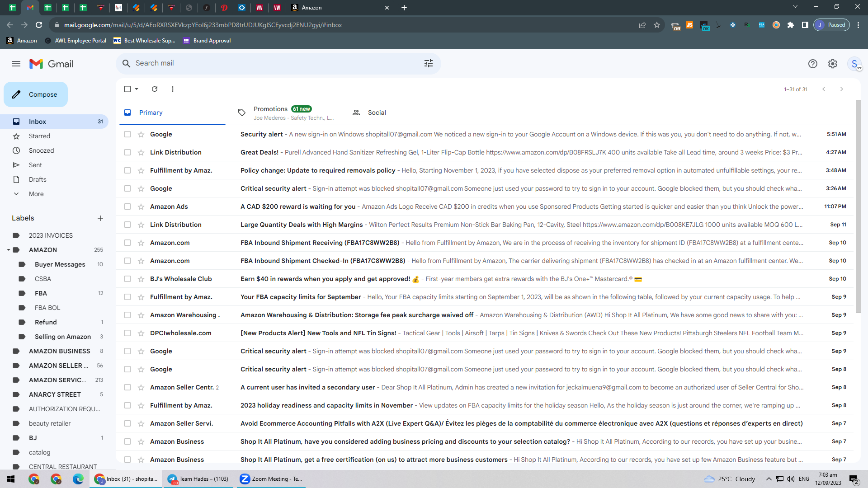This screenshot has height=488, width=868.
Task: Select the Google Security alert email checkbox
Action: 127,134
